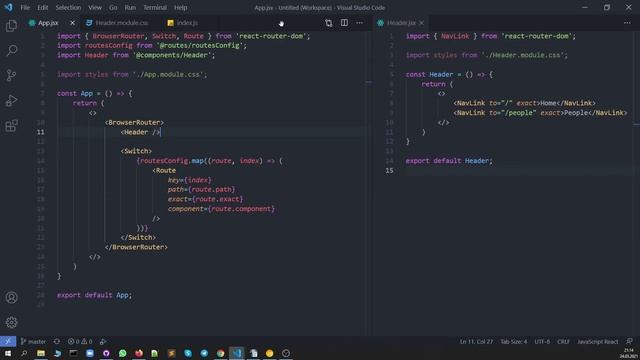
Task: Click Ln 11, Col 27 in status bar
Action: point(476,341)
